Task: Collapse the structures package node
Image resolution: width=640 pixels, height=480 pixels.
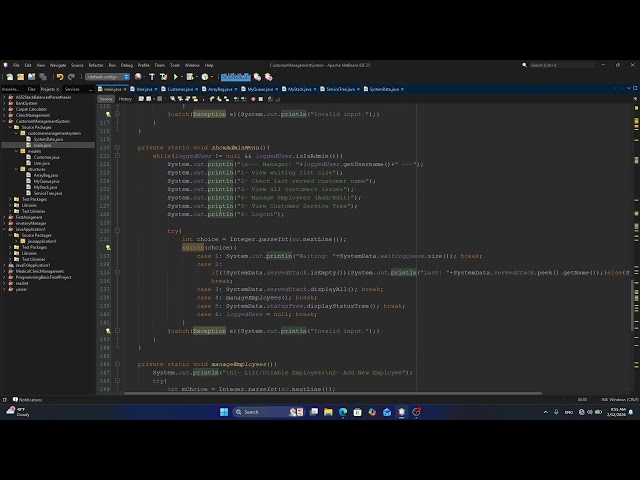Action: pos(17,169)
